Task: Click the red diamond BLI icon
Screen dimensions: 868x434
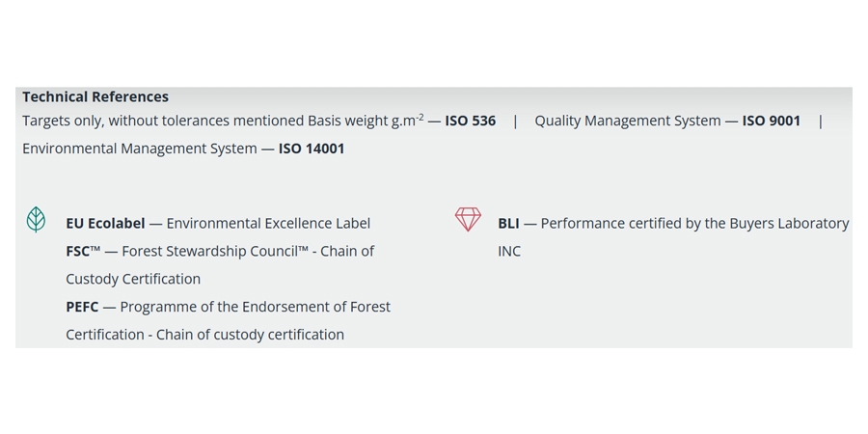Action: (x=468, y=220)
